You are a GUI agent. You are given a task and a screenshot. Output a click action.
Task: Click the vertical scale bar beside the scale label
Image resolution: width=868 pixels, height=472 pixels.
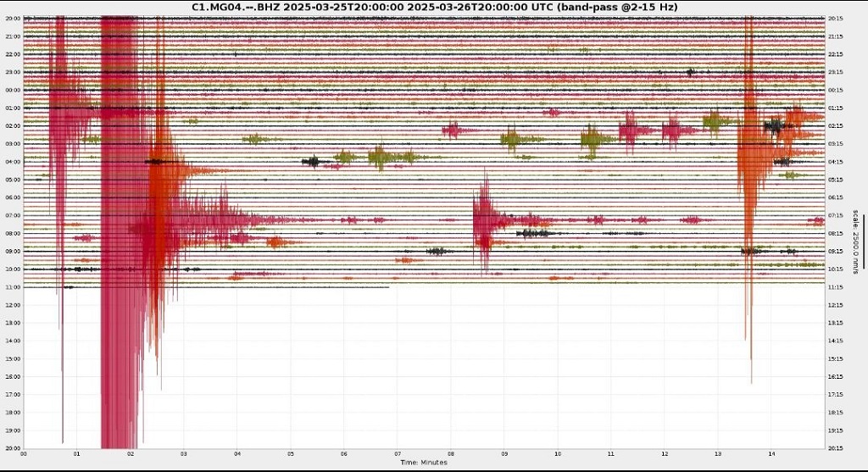(x=864, y=242)
